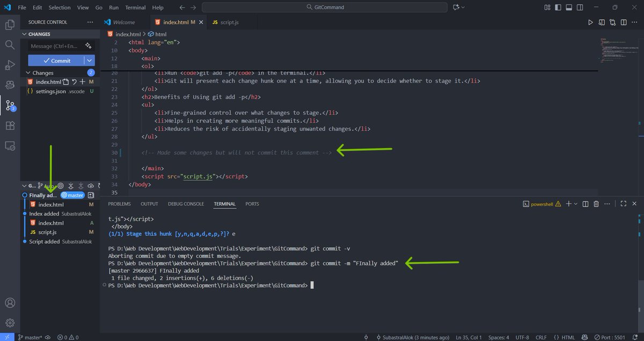Kill terminal with trash icon
Viewport: 644px width, 341px height.
[x=596, y=204]
